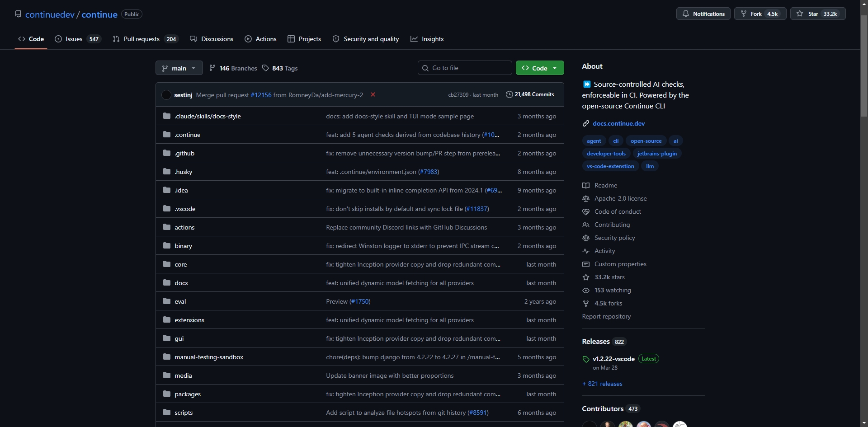Click the eye icon beside 153 watching

586,290
